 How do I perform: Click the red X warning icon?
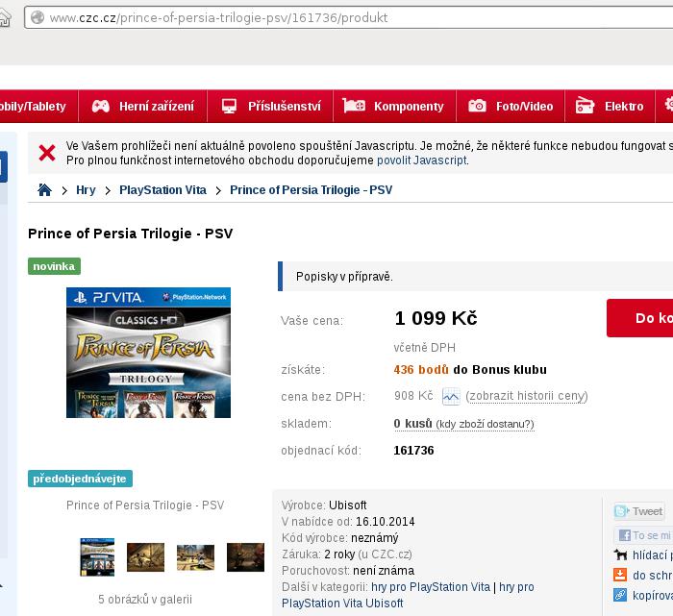click(47, 153)
